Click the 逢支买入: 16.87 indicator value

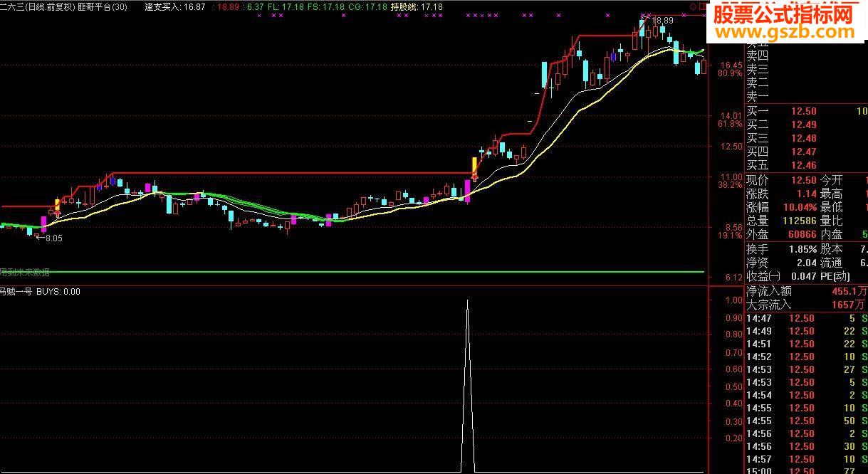pos(175,6)
